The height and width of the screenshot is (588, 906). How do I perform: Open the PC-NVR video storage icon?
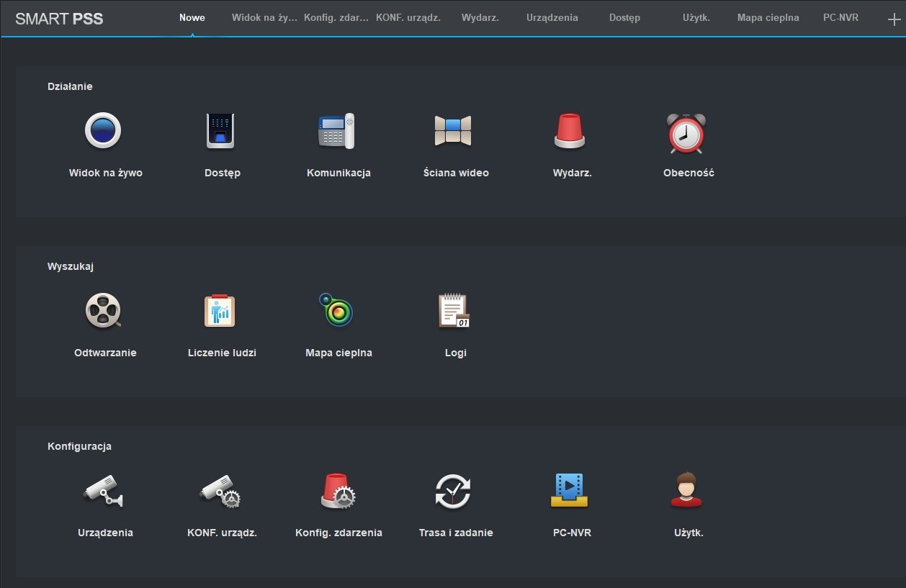click(570, 491)
